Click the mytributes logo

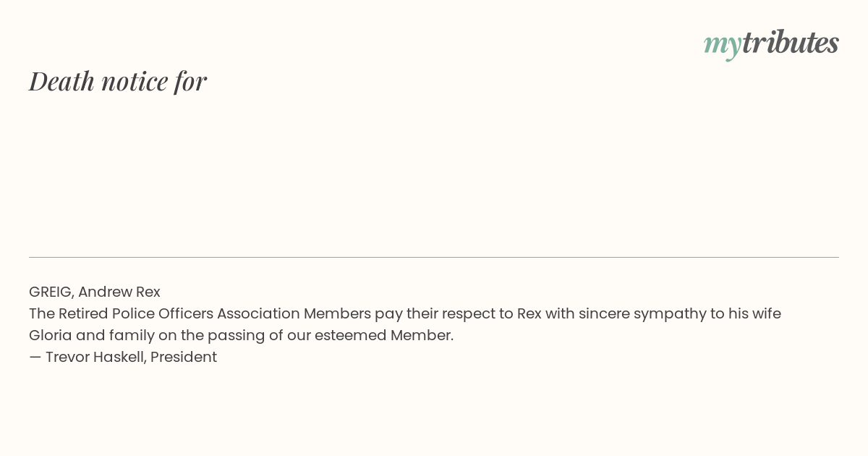(771, 43)
